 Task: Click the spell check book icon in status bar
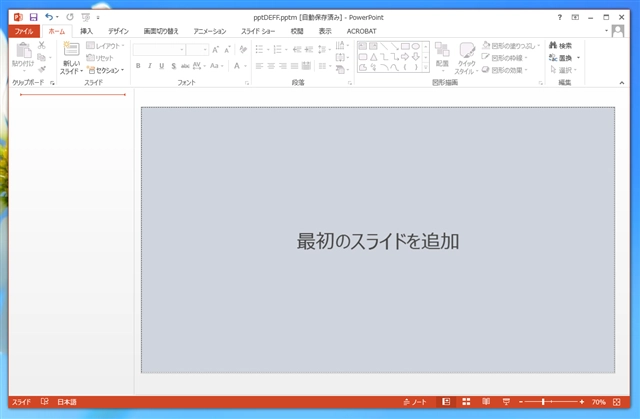(44, 402)
